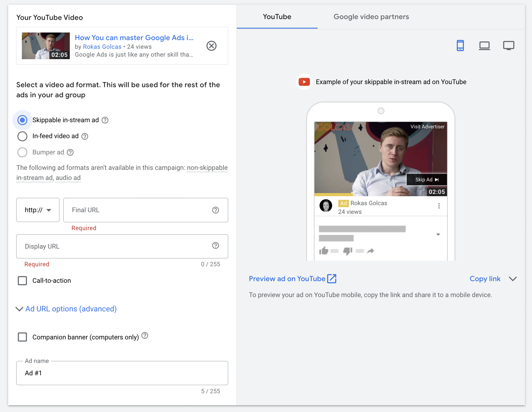The width and height of the screenshot is (532, 412).
Task: Click thumbs up icon in phone preview
Action: [324, 251]
